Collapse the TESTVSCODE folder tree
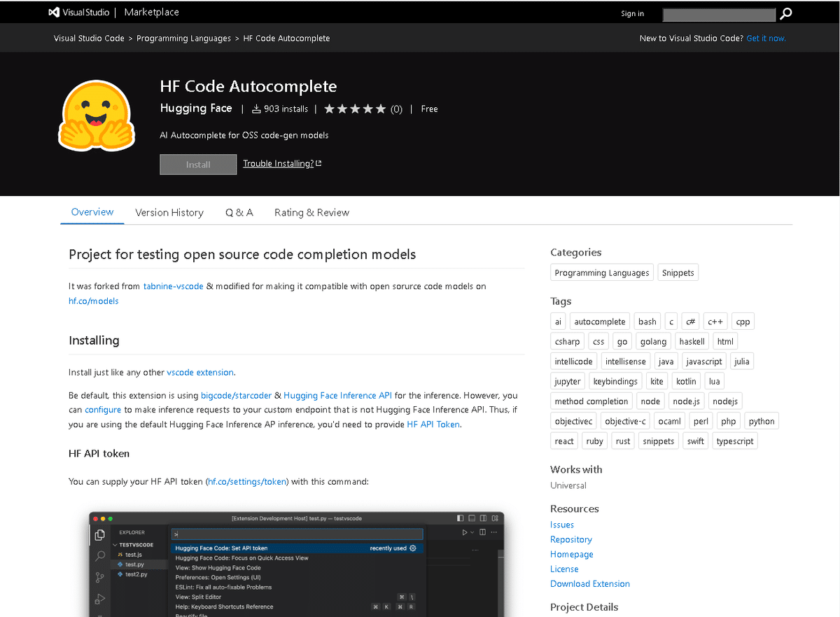This screenshot has width=840, height=617. coord(115,545)
